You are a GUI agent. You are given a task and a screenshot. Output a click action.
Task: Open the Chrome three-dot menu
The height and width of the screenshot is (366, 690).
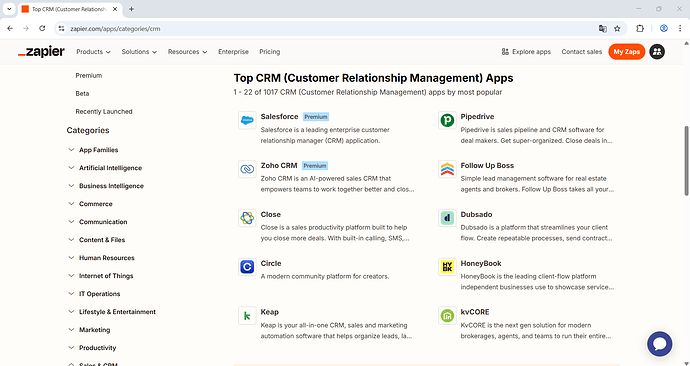[x=679, y=29]
